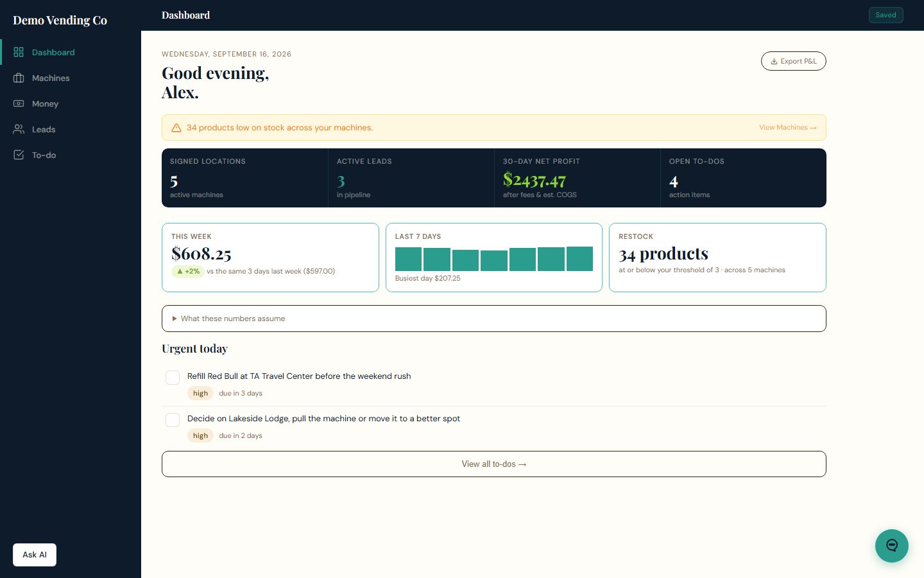Screen dimensions: 924x578
Task: Open the Ask AI button
Action: (35, 555)
